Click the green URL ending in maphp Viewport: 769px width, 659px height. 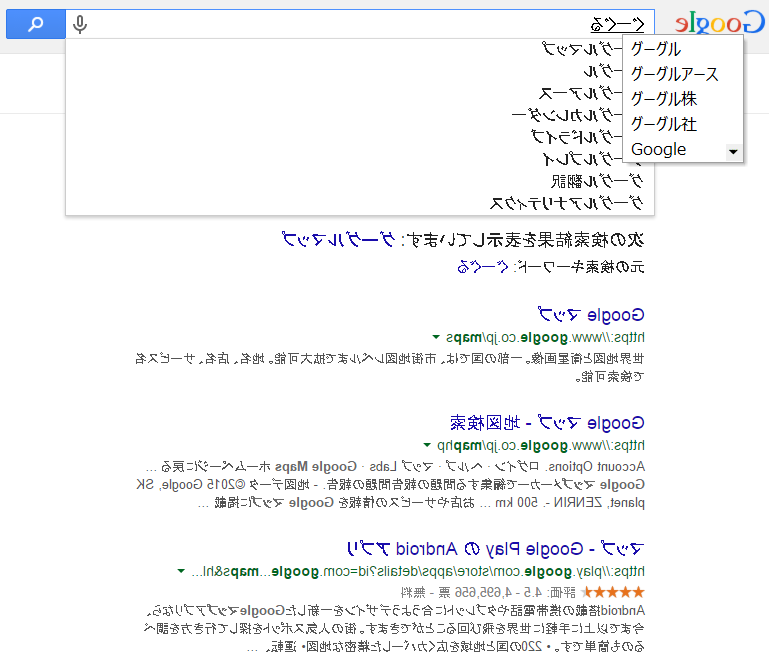click(x=541, y=446)
